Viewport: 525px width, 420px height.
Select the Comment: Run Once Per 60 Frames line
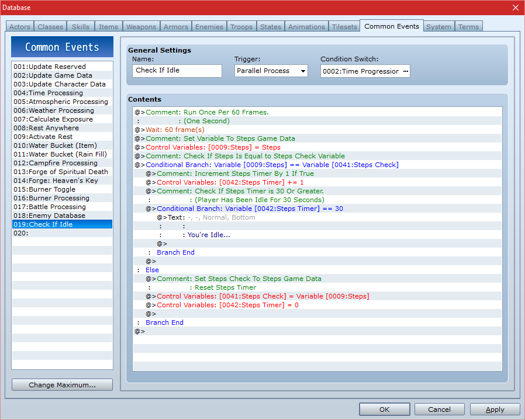point(317,112)
